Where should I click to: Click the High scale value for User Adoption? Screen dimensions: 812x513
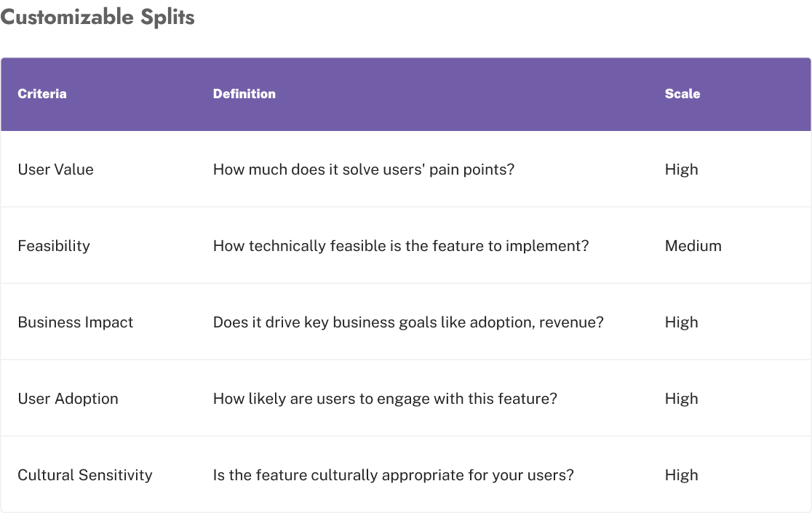682,399
